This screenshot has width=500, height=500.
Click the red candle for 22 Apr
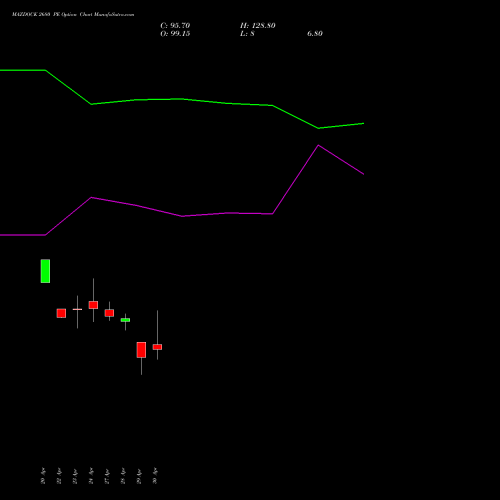coord(61,313)
